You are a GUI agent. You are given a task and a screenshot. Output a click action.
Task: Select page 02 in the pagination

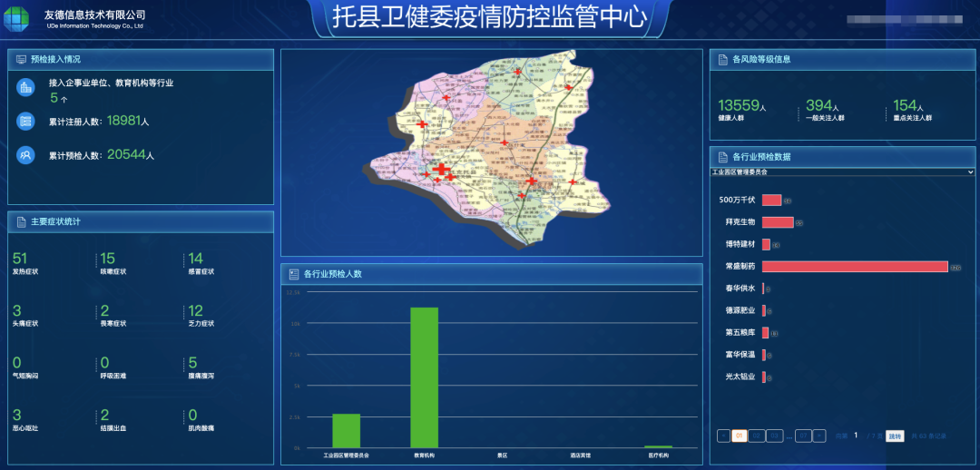[x=756, y=436]
